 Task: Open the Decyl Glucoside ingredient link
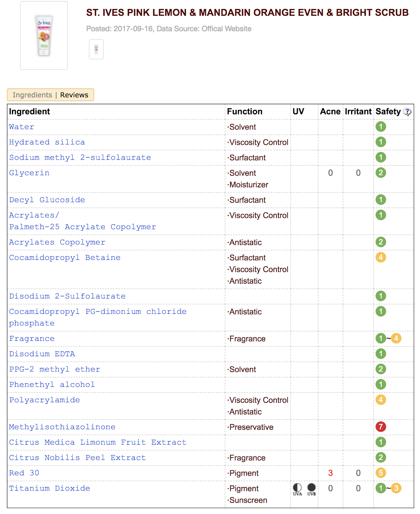(x=47, y=200)
